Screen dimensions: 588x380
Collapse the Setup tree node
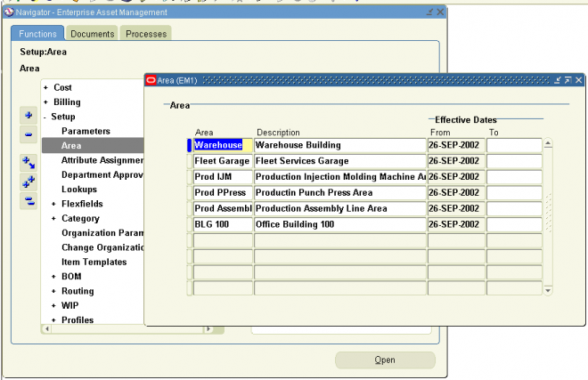(x=45, y=117)
